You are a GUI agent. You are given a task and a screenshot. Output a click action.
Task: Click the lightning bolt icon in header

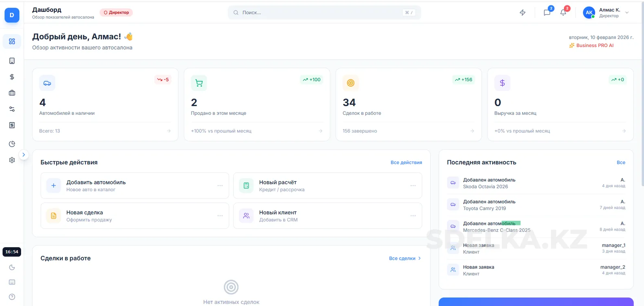coord(523,13)
